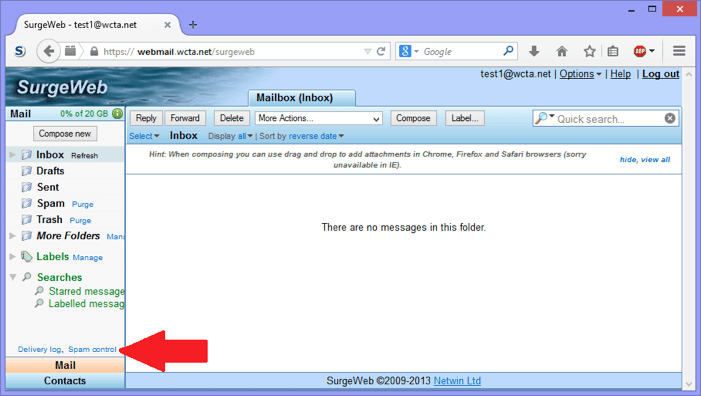The image size is (701, 396).
Task: Click the Labels tag icon
Action: [27, 257]
